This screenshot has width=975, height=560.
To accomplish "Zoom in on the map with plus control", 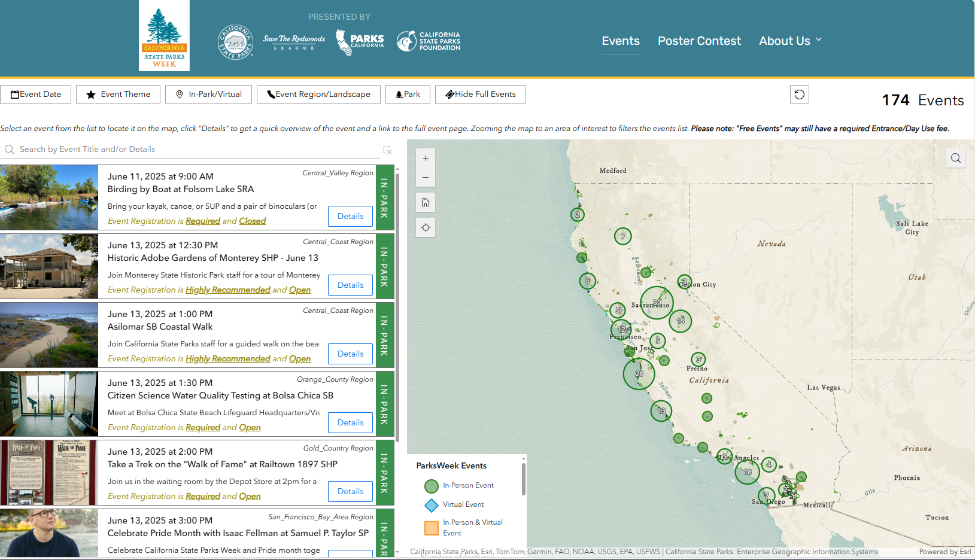I will (x=426, y=158).
